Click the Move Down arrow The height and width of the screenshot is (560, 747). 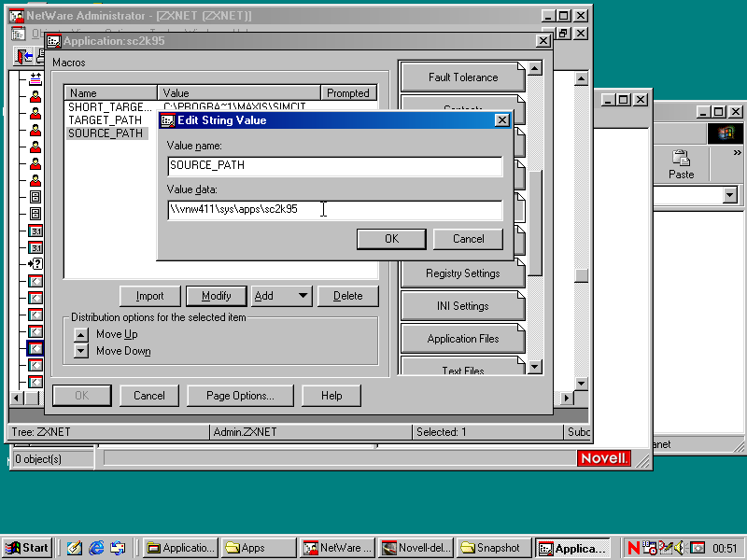[81, 351]
